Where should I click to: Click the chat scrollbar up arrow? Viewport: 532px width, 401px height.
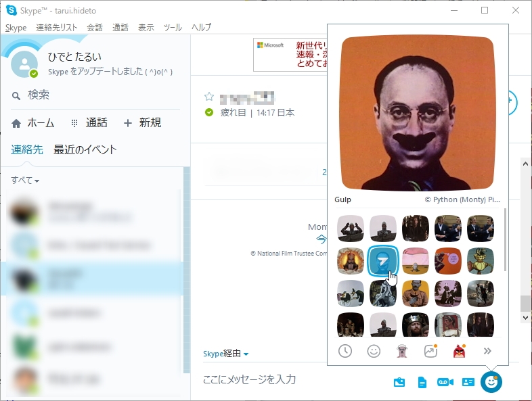525,164
